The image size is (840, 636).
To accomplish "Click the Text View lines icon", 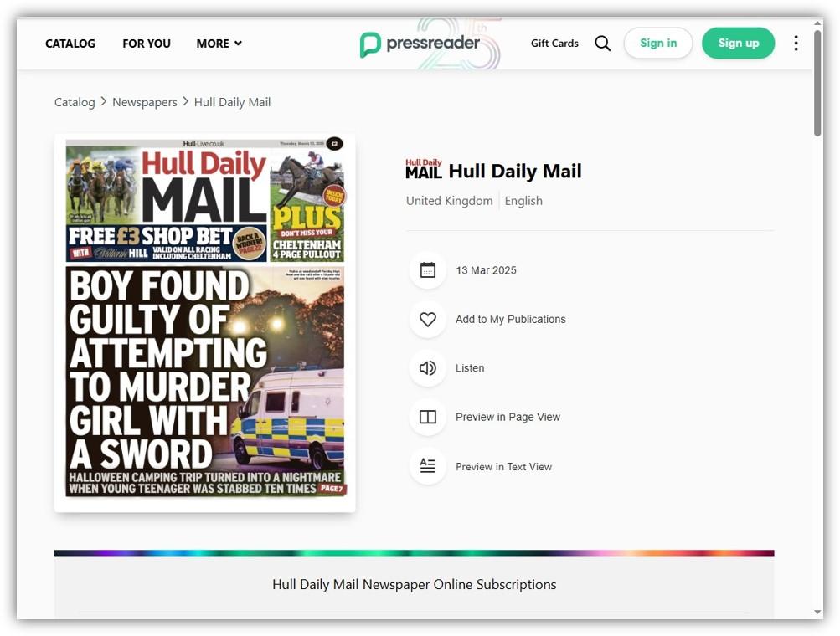I will click(427, 466).
